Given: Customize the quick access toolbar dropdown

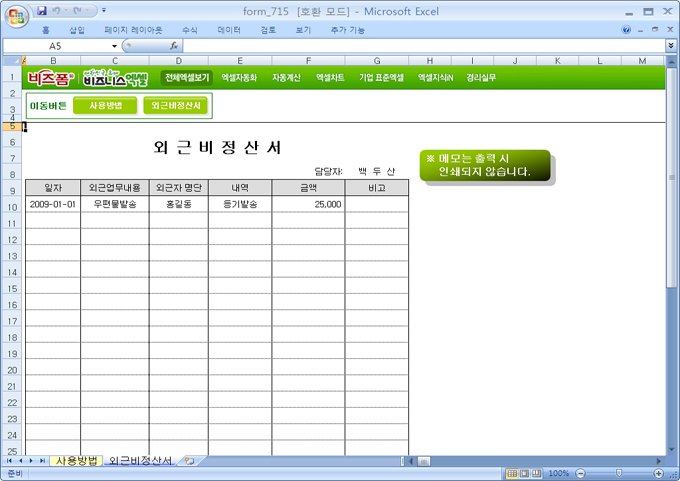Looking at the screenshot, I should click(x=104, y=10).
